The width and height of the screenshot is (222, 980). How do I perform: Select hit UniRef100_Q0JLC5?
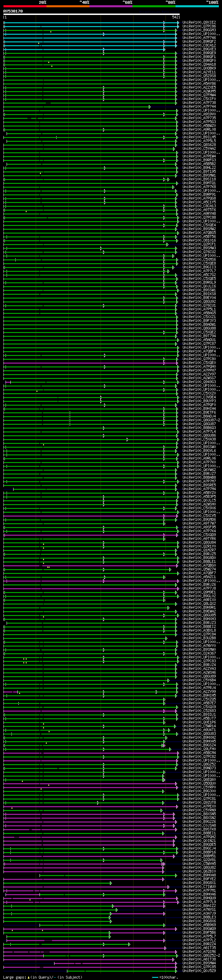tap(199, 501)
